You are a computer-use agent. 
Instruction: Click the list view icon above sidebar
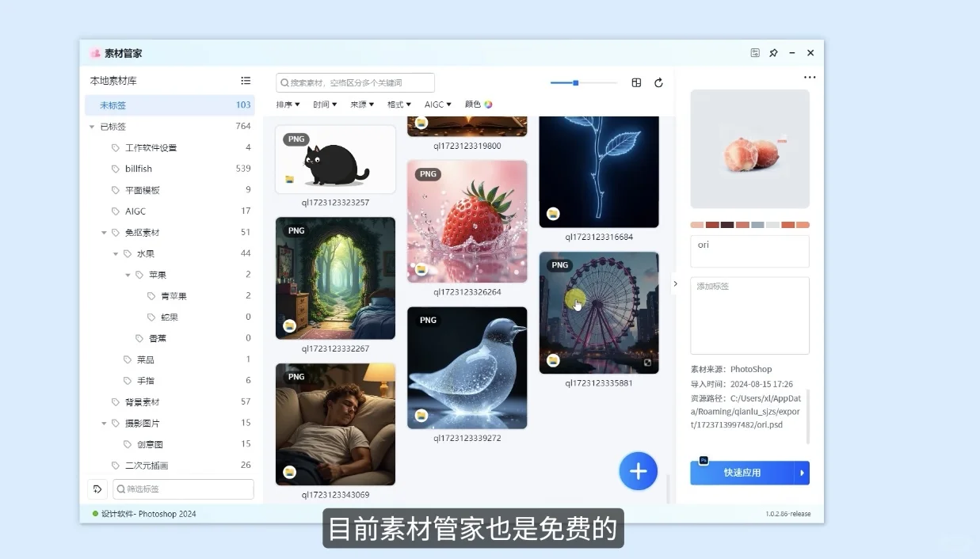246,80
